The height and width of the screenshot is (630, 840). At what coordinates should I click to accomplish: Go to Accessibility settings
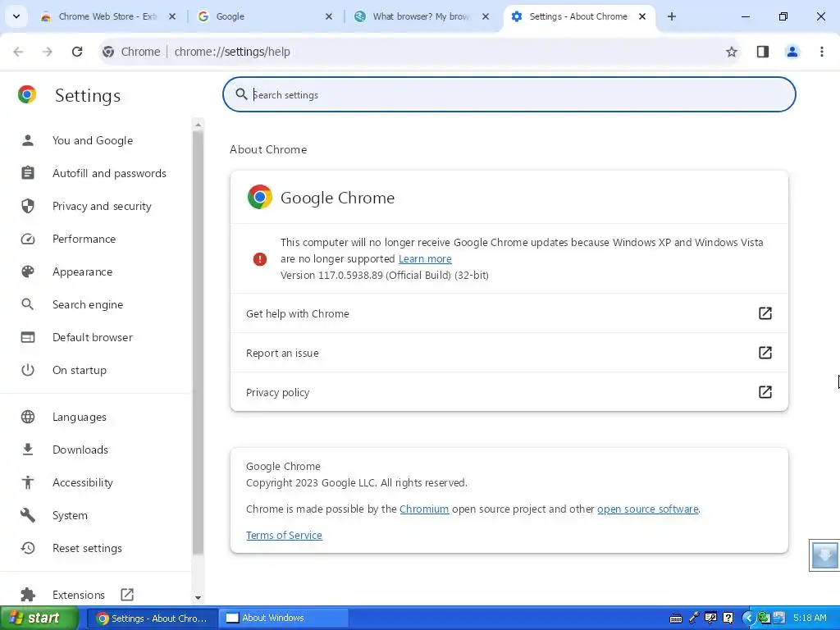pos(83,482)
